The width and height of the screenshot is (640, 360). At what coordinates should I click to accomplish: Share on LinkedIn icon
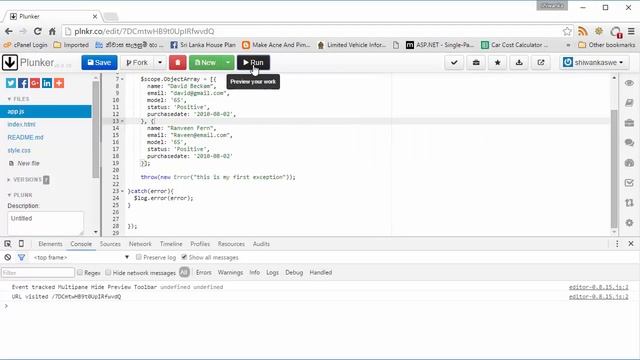click(x=47, y=83)
